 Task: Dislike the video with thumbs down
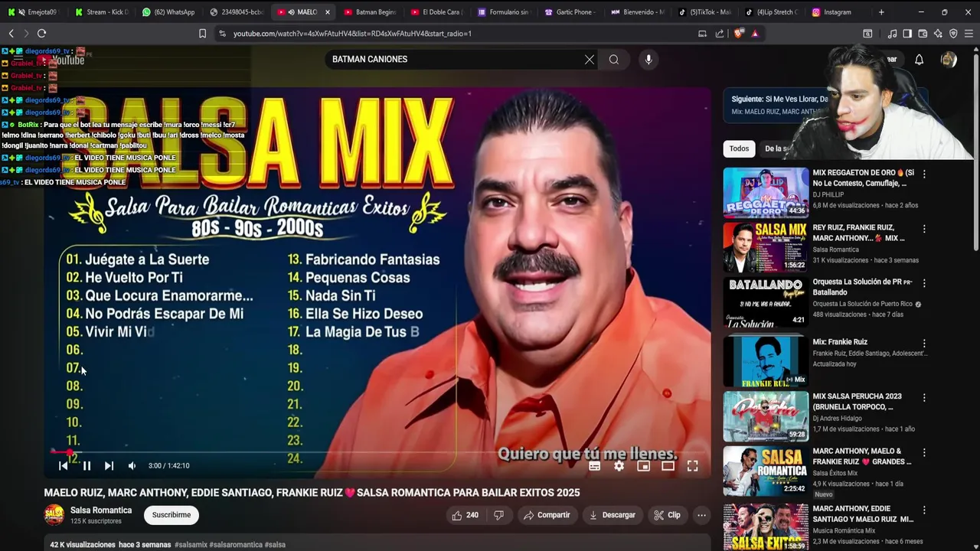(x=498, y=515)
